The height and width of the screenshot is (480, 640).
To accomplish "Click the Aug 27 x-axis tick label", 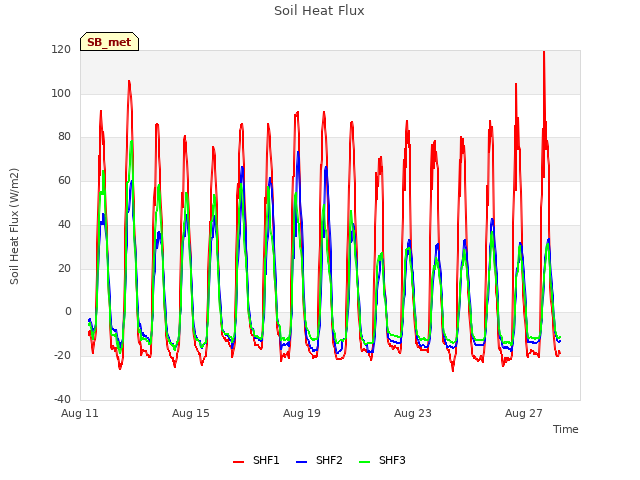I will click(524, 413).
